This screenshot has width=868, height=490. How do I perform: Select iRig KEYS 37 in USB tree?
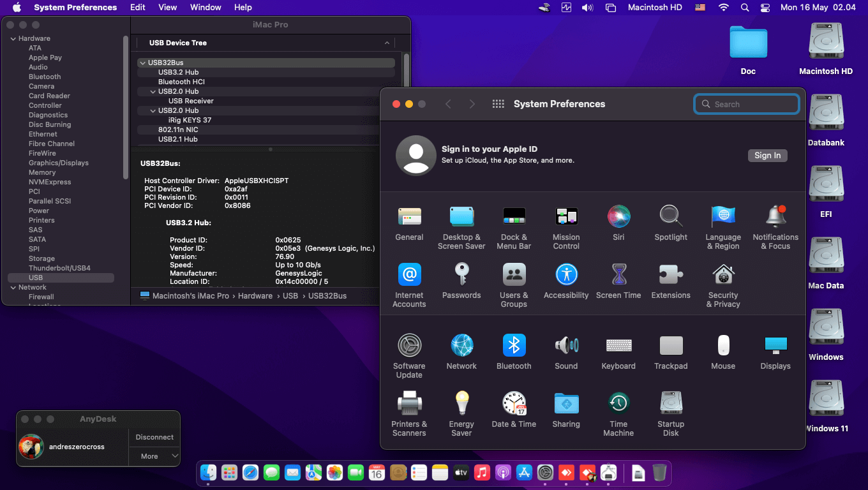[190, 120]
